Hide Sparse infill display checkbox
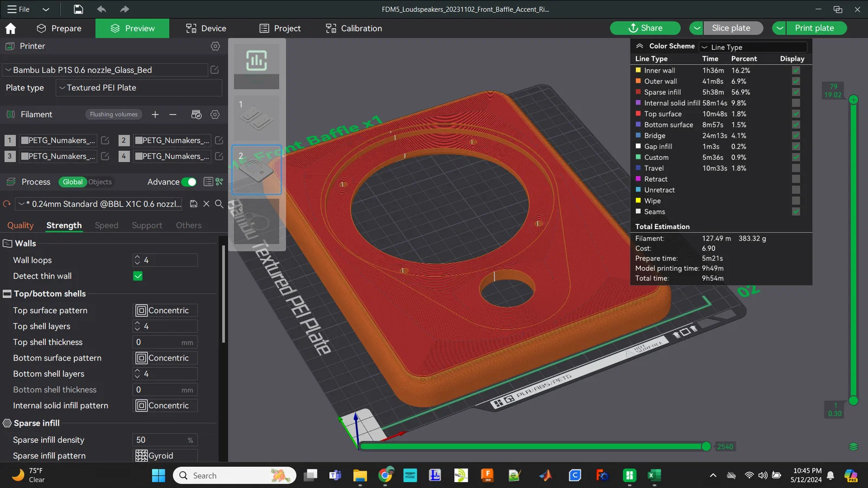 pos(796,92)
